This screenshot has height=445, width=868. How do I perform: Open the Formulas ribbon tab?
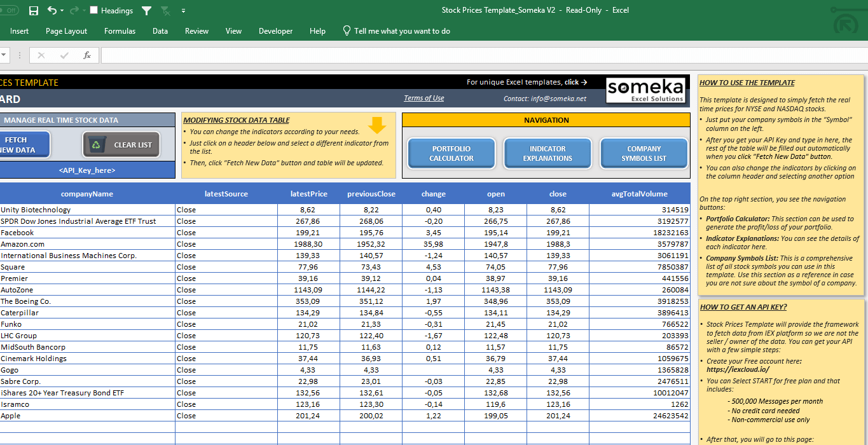120,31
